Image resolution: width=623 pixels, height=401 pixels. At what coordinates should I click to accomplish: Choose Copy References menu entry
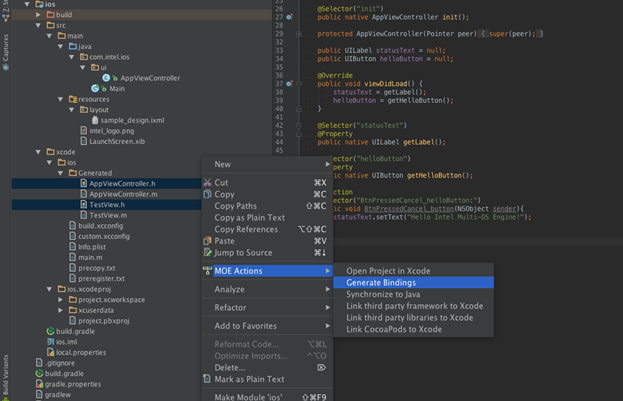267,229
